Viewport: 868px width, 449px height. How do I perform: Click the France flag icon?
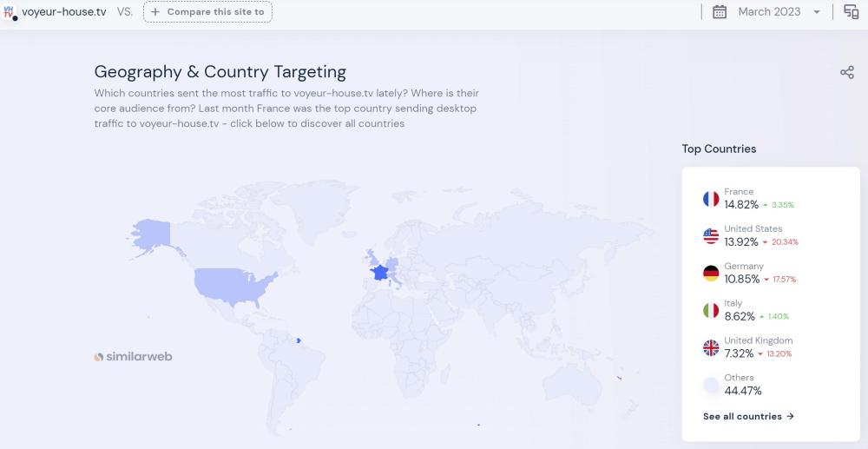pyautogui.click(x=711, y=199)
